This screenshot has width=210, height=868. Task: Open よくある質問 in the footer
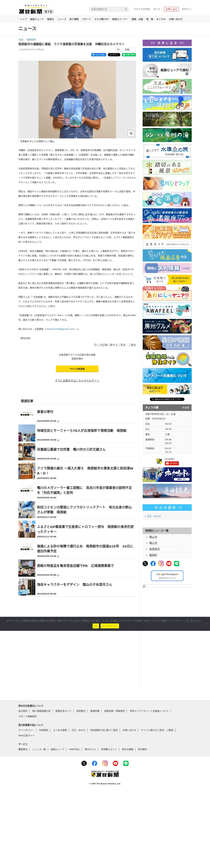(60, 730)
